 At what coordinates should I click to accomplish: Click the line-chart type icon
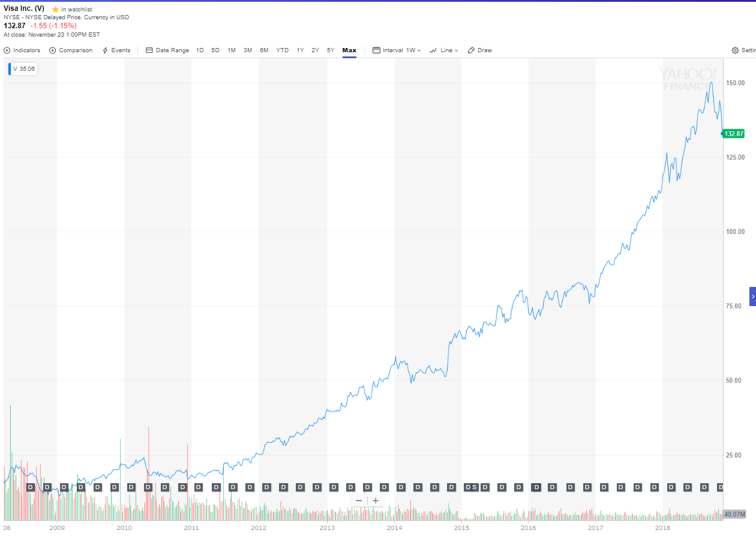coord(433,50)
